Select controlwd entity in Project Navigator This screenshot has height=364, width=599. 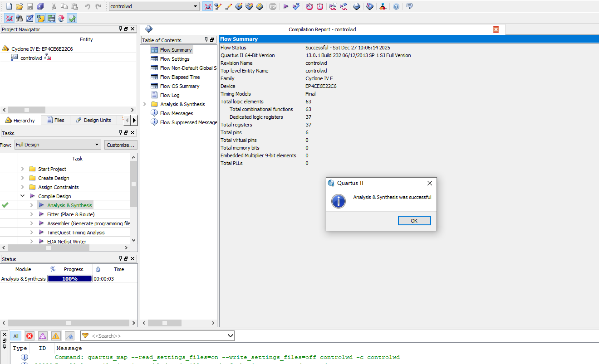pos(31,58)
